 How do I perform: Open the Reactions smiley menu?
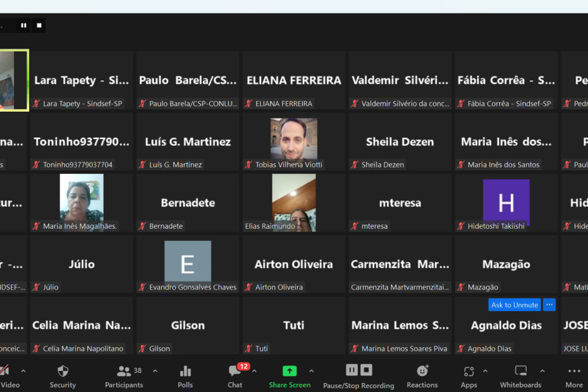pos(422,377)
